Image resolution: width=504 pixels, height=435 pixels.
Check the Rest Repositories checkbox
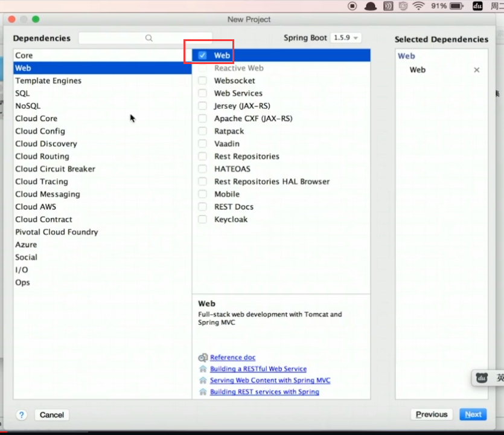pyautogui.click(x=202, y=156)
